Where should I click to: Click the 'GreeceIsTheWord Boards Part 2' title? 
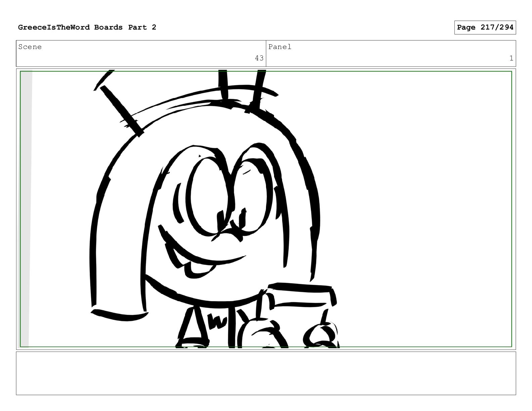(x=87, y=28)
